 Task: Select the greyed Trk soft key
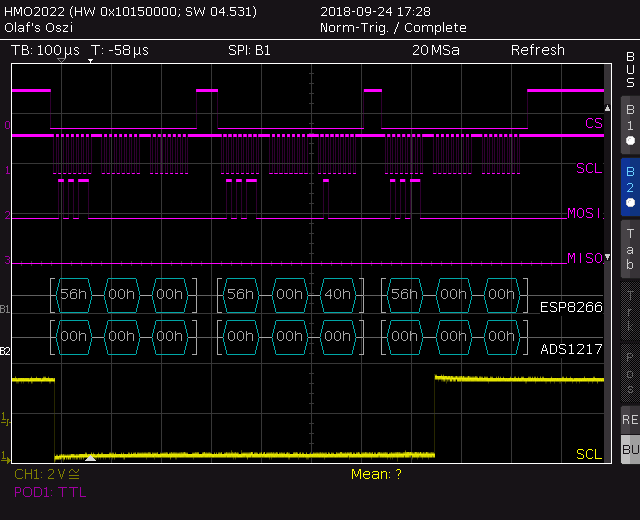(630, 311)
